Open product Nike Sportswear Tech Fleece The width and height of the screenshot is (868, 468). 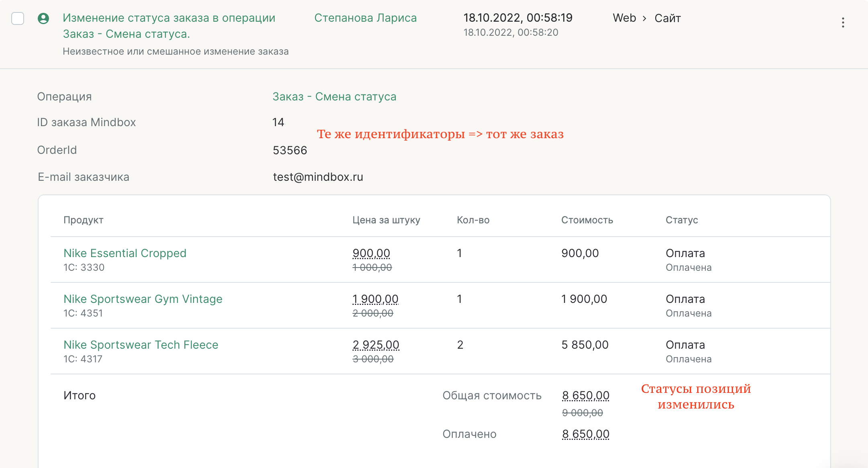click(x=141, y=345)
